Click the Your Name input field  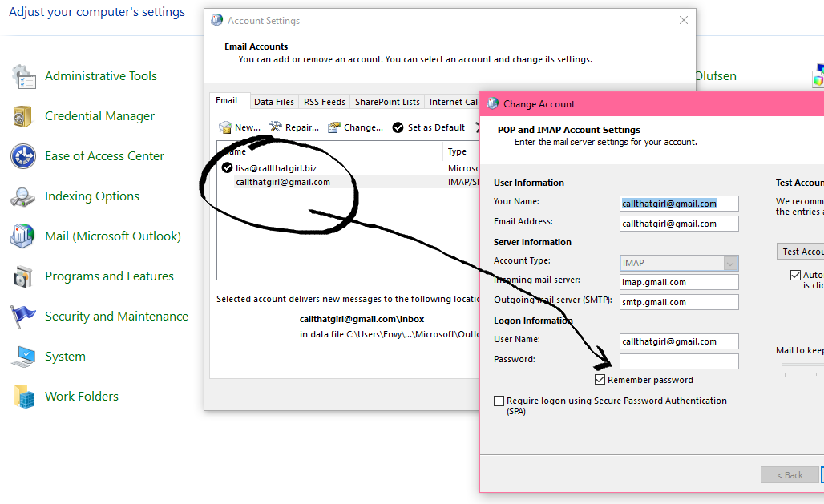point(679,204)
